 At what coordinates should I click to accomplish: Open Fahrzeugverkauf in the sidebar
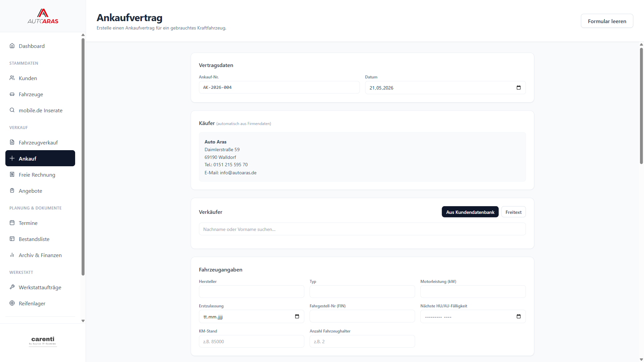tap(40, 142)
